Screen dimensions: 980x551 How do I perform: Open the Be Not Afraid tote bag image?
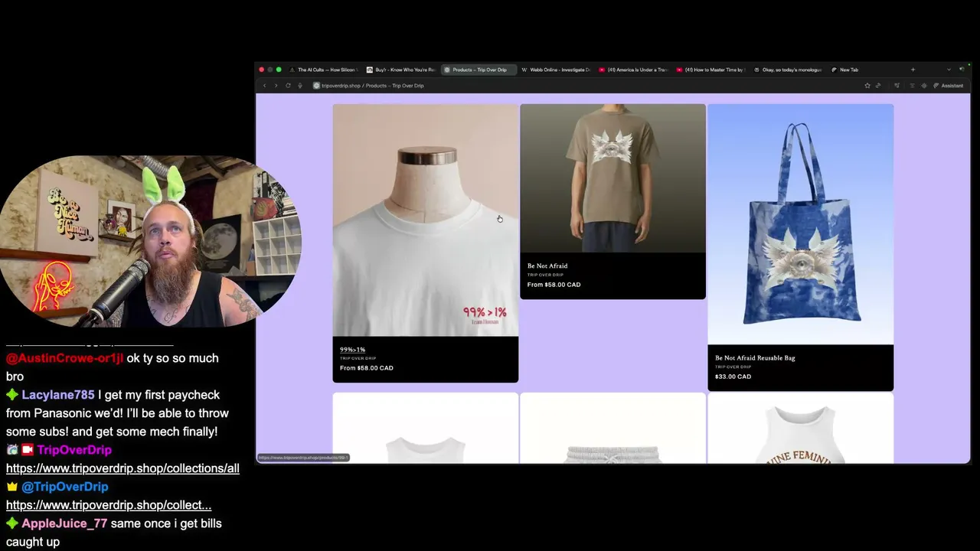coord(800,224)
